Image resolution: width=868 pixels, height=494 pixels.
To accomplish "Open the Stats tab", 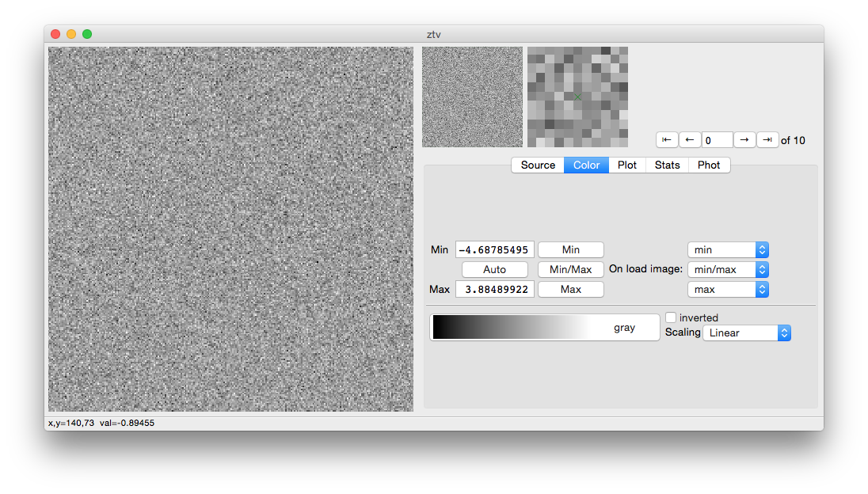I will tap(667, 165).
